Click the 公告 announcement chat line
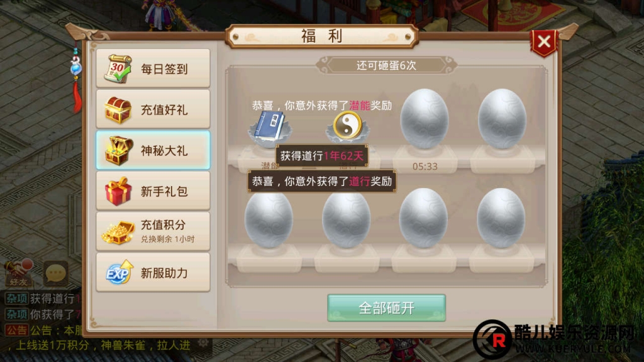Screen dimensions: 644x362 (43, 330)
